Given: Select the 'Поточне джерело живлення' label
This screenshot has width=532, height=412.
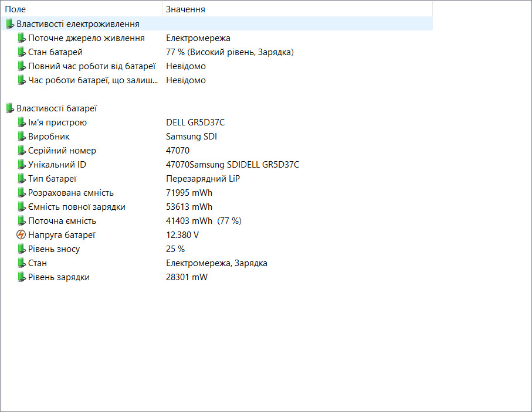Looking at the screenshot, I should point(87,38).
